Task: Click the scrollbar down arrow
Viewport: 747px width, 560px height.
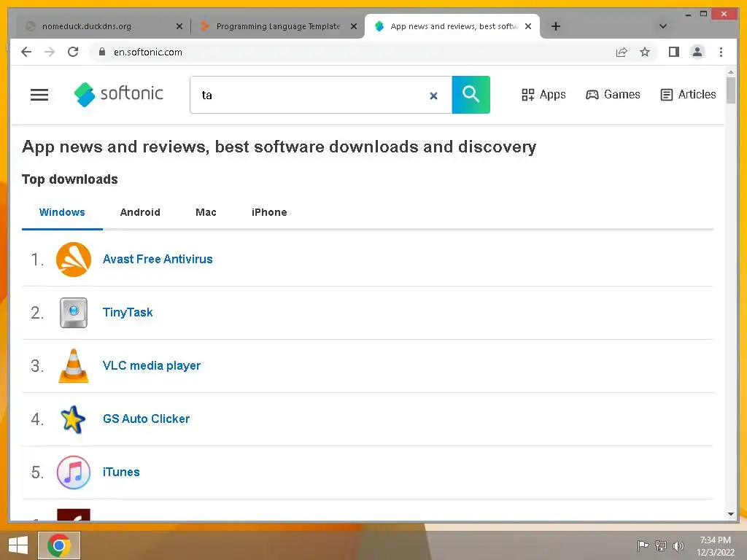Action: [731, 514]
